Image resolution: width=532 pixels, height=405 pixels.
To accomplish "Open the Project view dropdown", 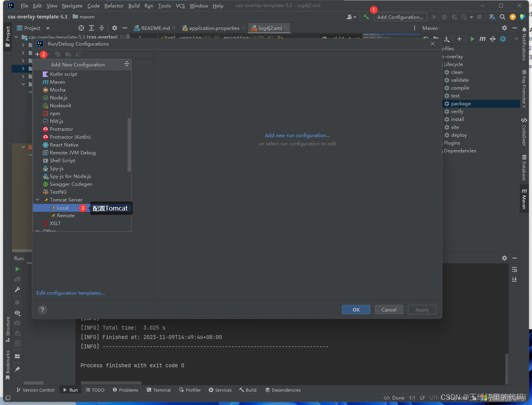I will [x=48, y=28].
